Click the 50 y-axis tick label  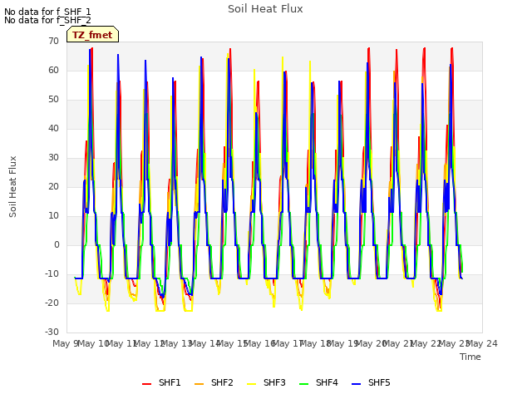click(53, 100)
